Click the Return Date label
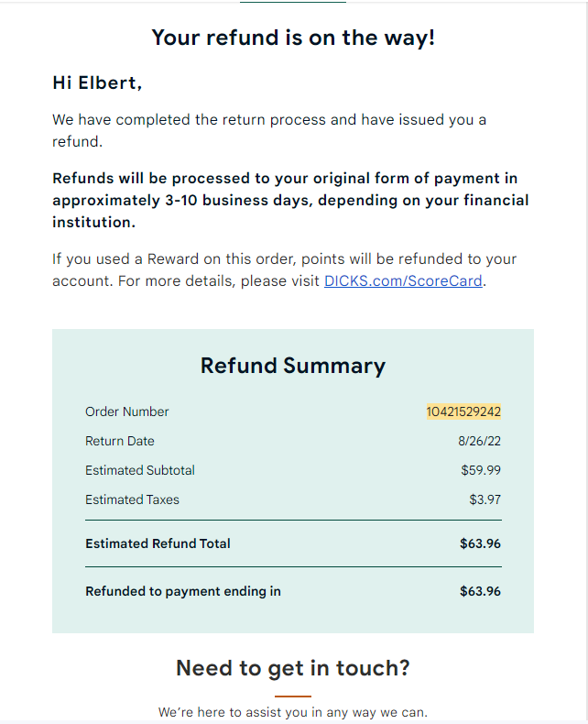Screen dimensions: 588x724 click(x=120, y=441)
